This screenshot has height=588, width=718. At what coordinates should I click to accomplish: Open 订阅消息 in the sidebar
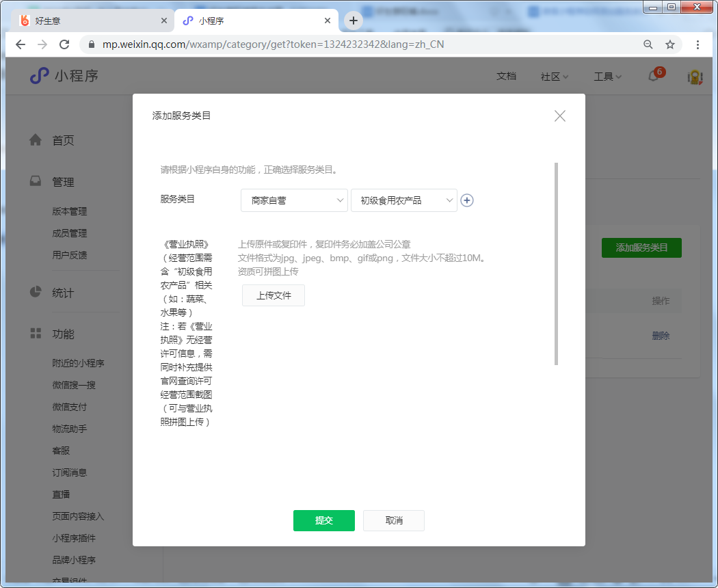pos(70,472)
